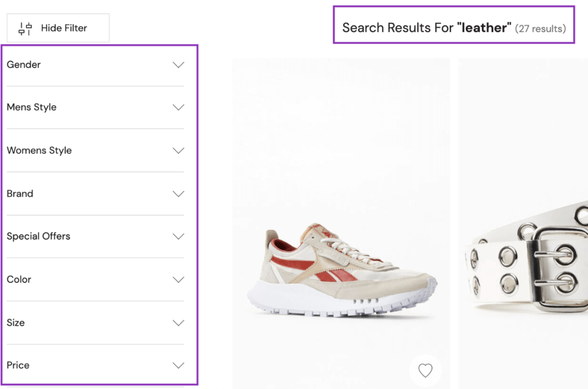Open the Womens Style filter label
588x389 pixels.
39,150
